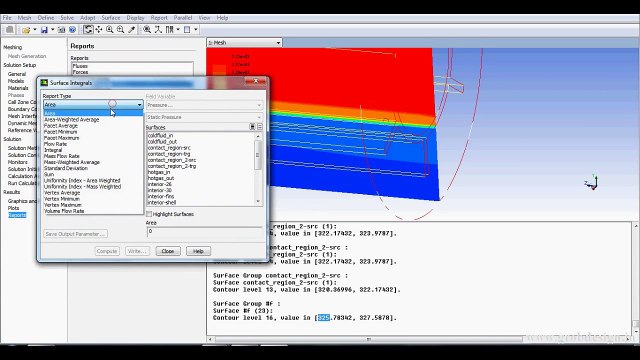Click console horizontal scrollbar thumb
This screenshot has width=640, height=360.
click(x=369, y=339)
